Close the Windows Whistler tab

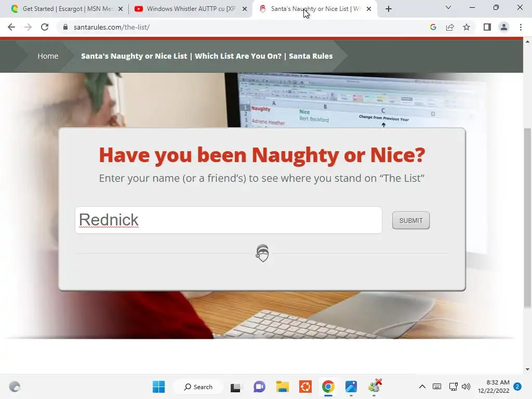tap(245, 9)
